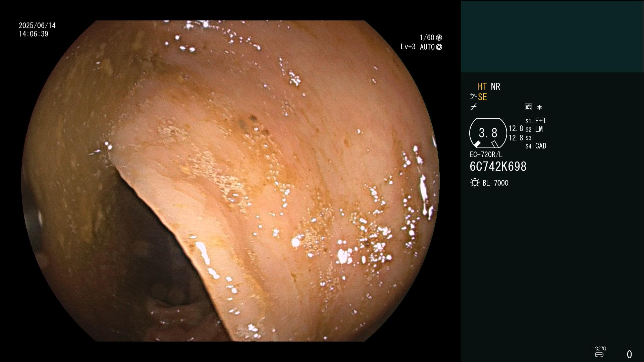The image size is (644, 362).
Task: Click the asterisk indicator icon
Action: click(539, 108)
